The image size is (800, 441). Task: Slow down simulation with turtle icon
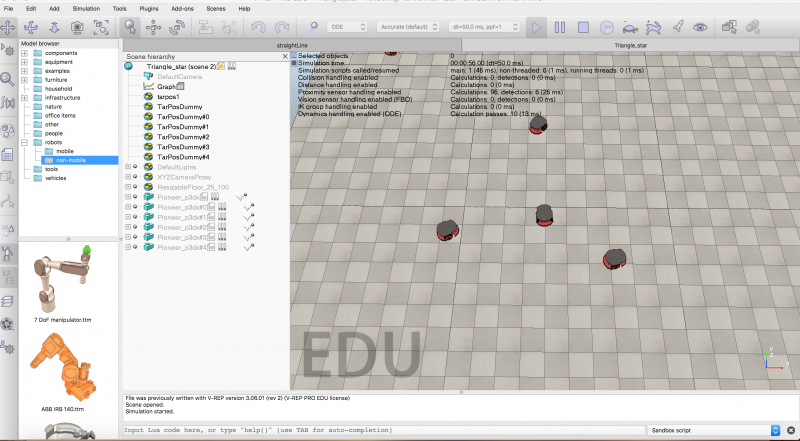coord(630,27)
